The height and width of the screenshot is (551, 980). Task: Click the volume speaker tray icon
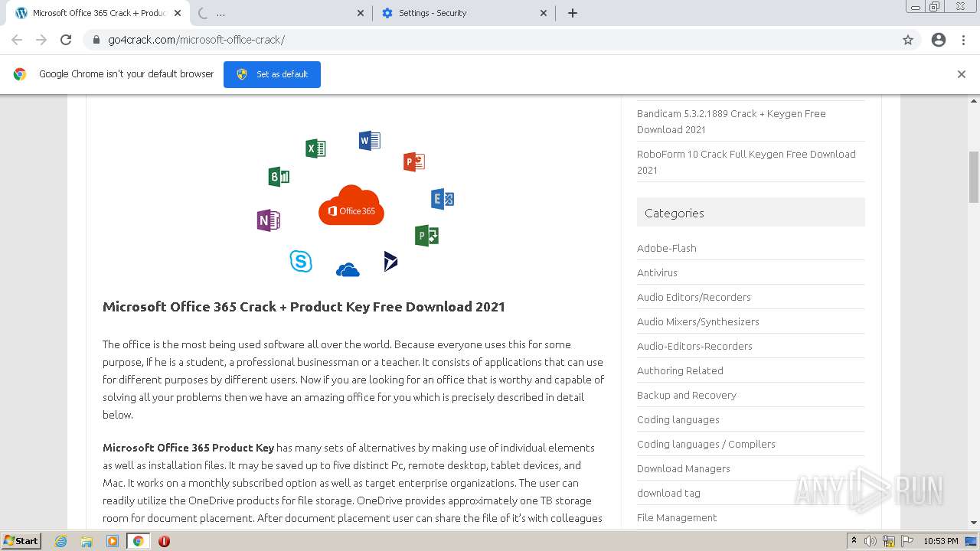pos(871,541)
